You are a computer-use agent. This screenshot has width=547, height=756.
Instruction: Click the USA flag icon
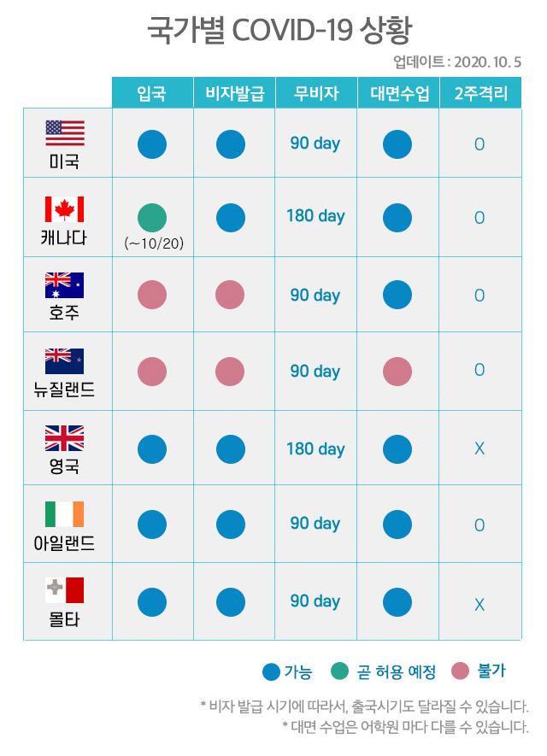click(65, 132)
